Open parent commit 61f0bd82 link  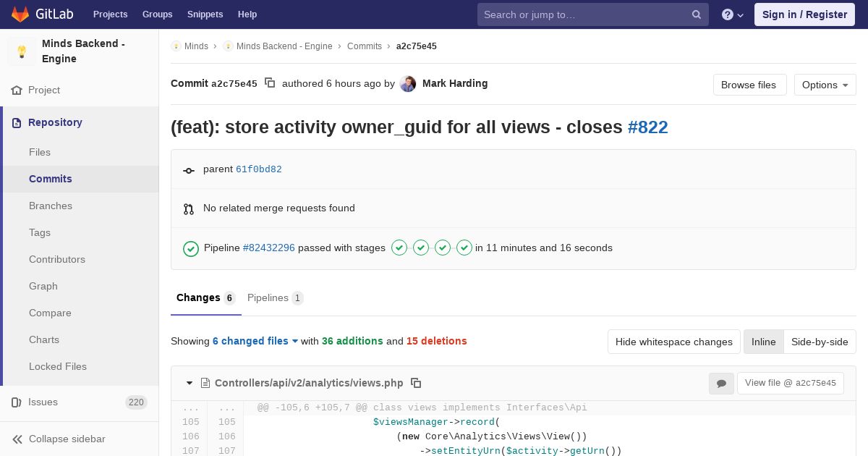click(x=259, y=169)
